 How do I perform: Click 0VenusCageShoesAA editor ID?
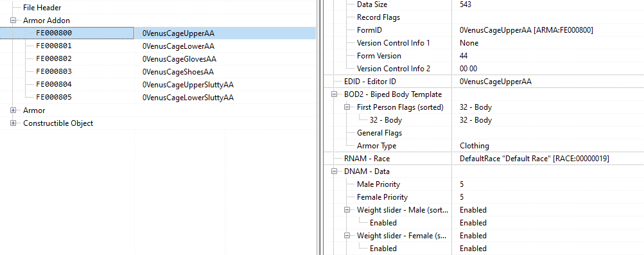tap(178, 72)
